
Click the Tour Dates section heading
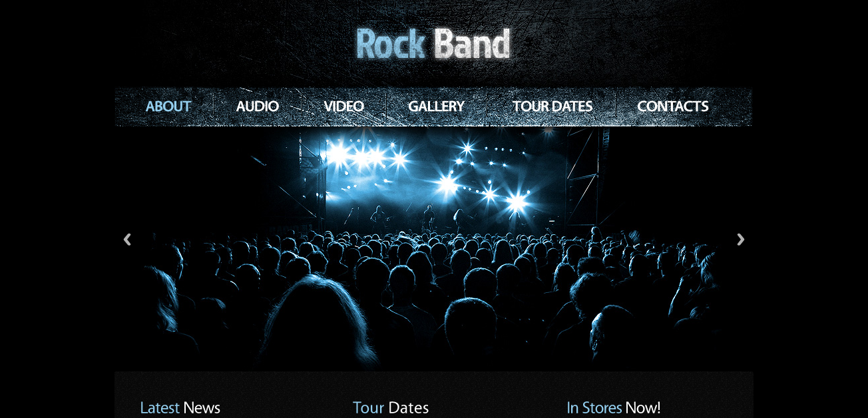(x=391, y=407)
